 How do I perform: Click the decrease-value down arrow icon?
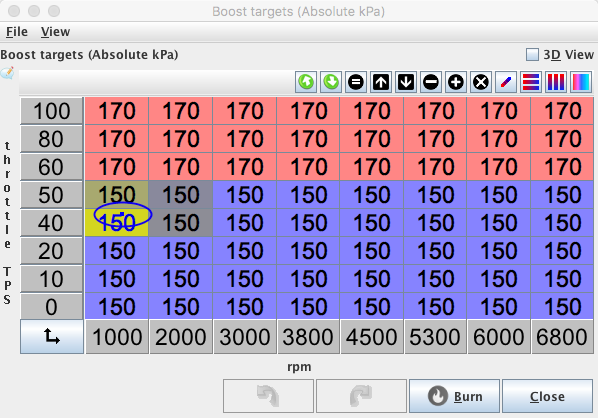pos(406,82)
